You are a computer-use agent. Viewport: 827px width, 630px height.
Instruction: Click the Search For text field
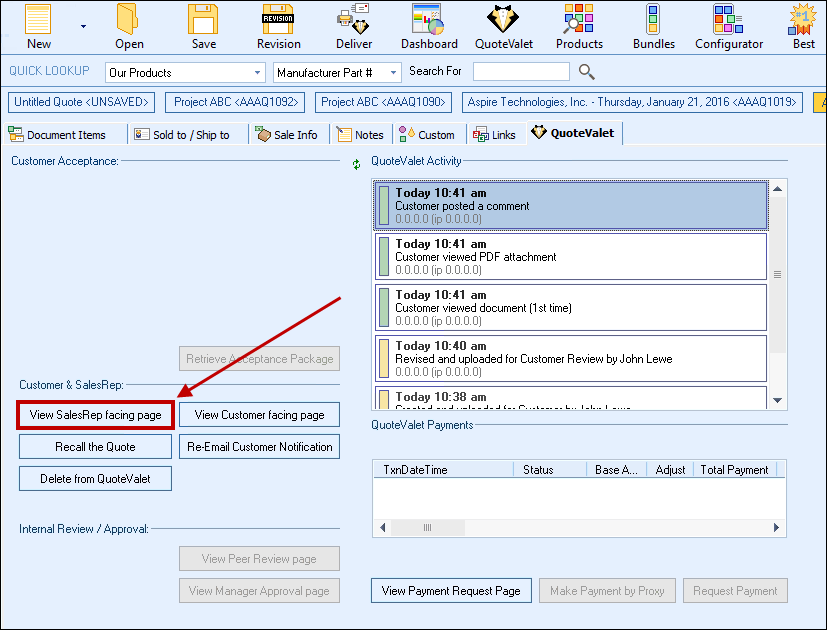pos(521,72)
